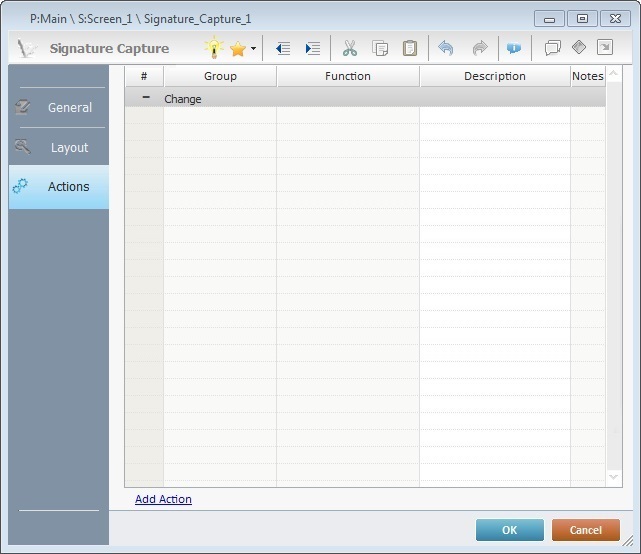Cut selection with the scissors icon
Screen dimensions: 641x554
[349, 48]
